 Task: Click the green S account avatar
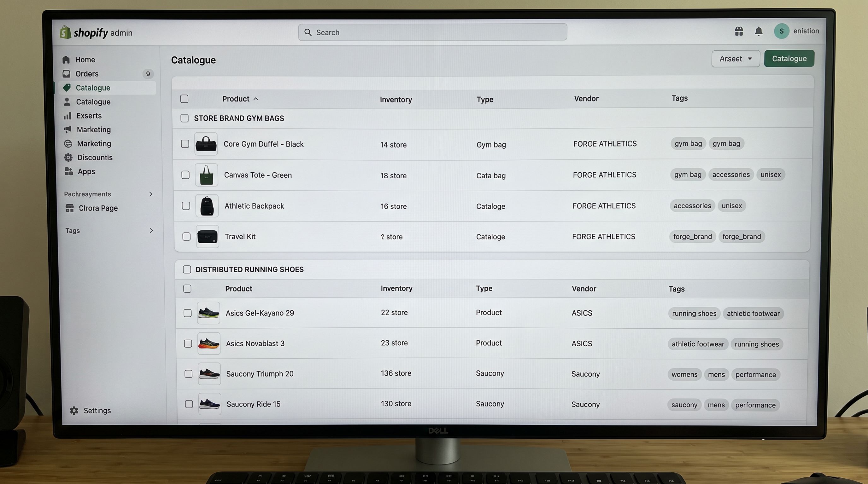coord(781,31)
